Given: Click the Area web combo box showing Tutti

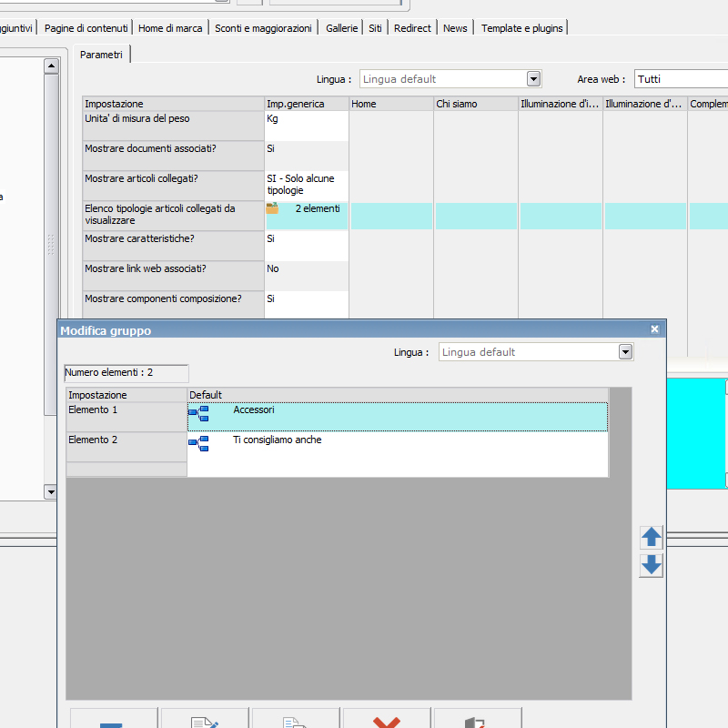Looking at the screenshot, I should coord(681,79).
